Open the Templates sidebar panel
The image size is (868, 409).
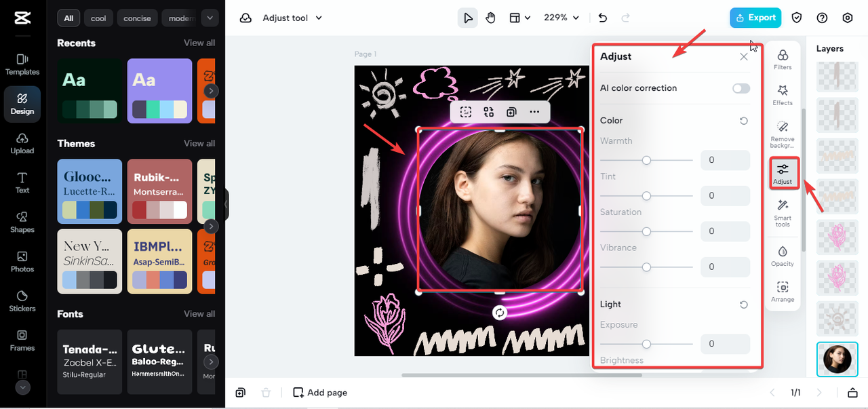22,64
